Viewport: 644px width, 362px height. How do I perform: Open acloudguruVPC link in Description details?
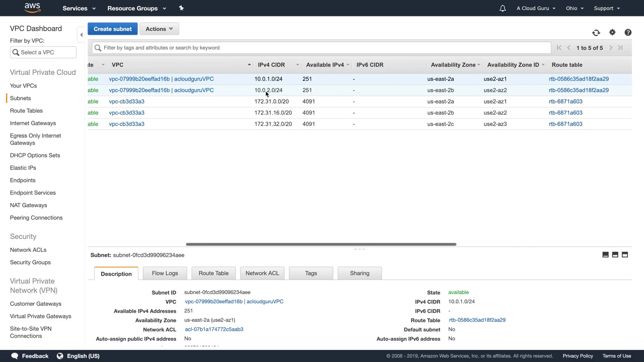pyautogui.click(x=234, y=302)
